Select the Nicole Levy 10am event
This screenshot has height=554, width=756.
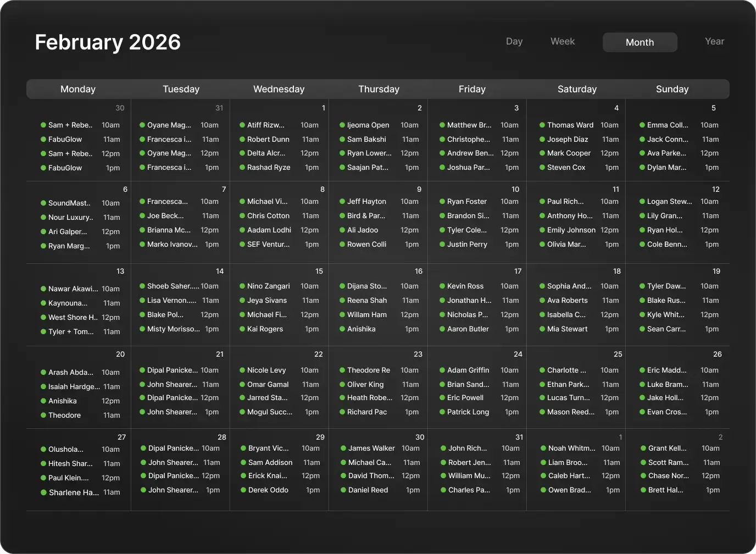point(279,370)
